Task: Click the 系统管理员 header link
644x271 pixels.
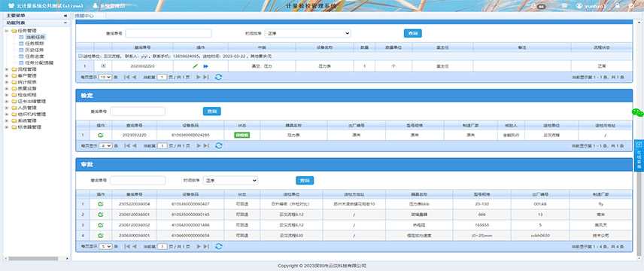Action: pyautogui.click(x=110, y=6)
